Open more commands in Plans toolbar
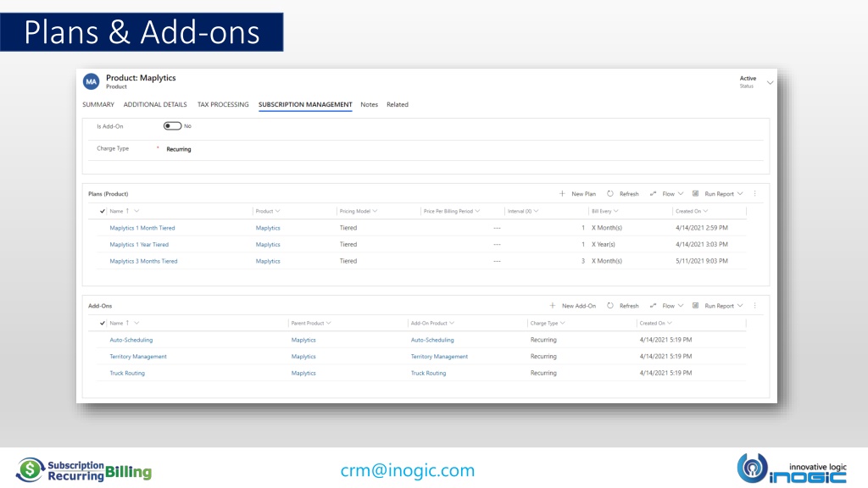 754,194
